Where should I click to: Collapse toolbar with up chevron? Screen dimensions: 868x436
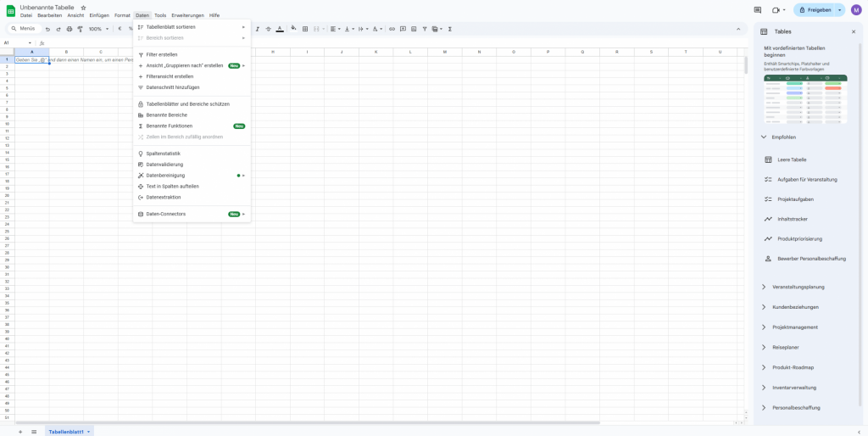pos(738,29)
